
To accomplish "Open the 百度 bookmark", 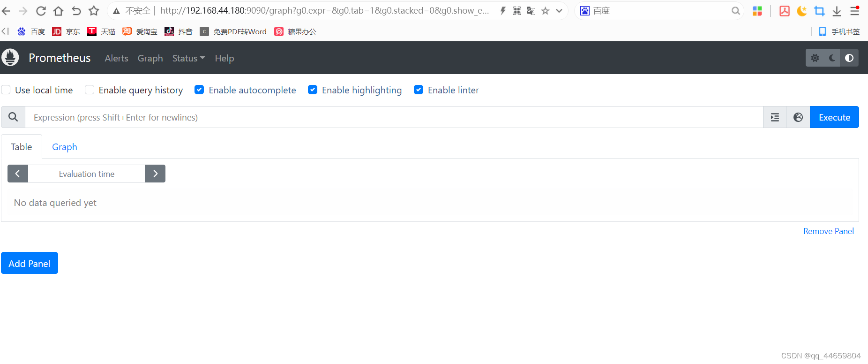I will point(31,31).
